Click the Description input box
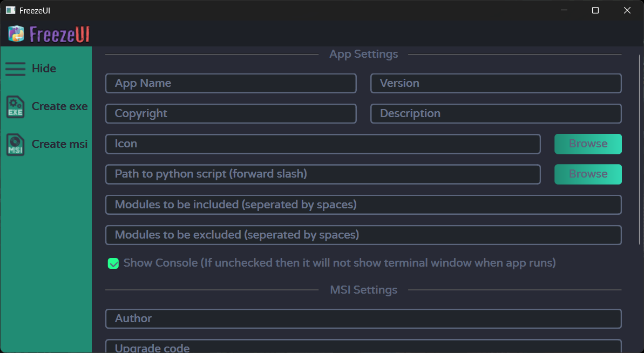644x353 pixels. 496,114
